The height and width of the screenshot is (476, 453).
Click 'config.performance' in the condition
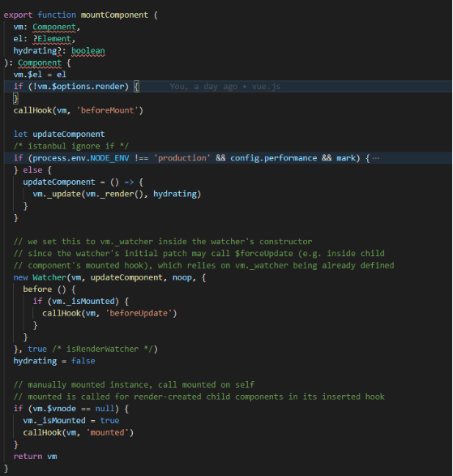pyautogui.click(x=273, y=158)
